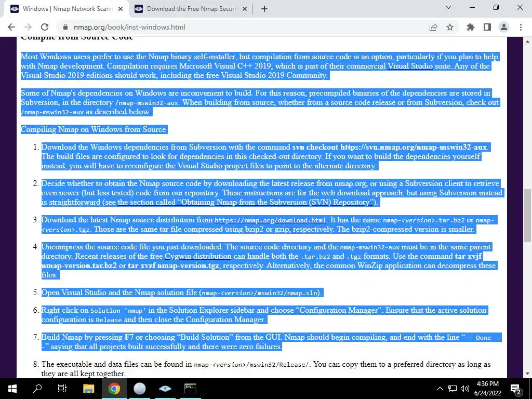The height and width of the screenshot is (399, 532).
Task: Click text svn checkout https://svn.nmap.org/nmap-mswin32-aux
Action: pos(390,147)
